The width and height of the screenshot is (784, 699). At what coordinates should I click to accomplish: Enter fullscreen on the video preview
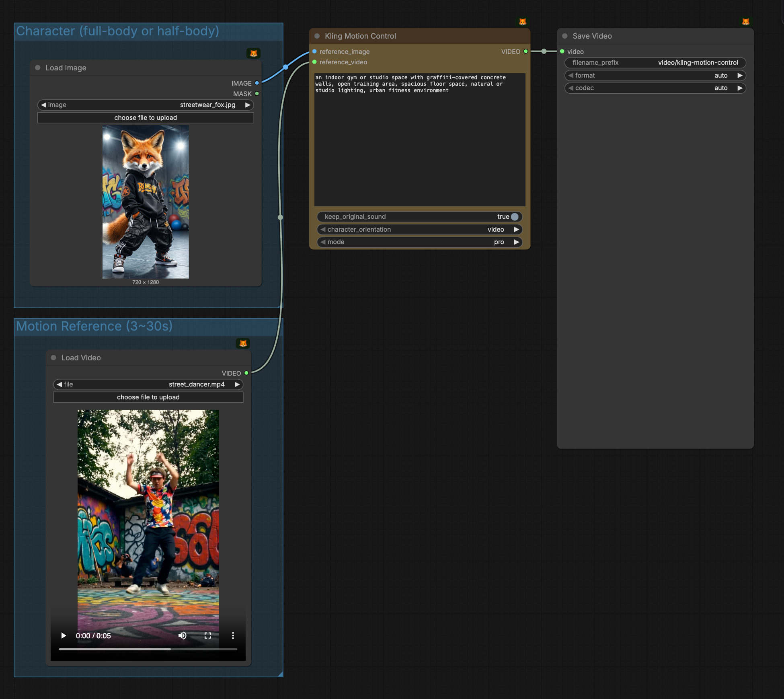tap(207, 635)
